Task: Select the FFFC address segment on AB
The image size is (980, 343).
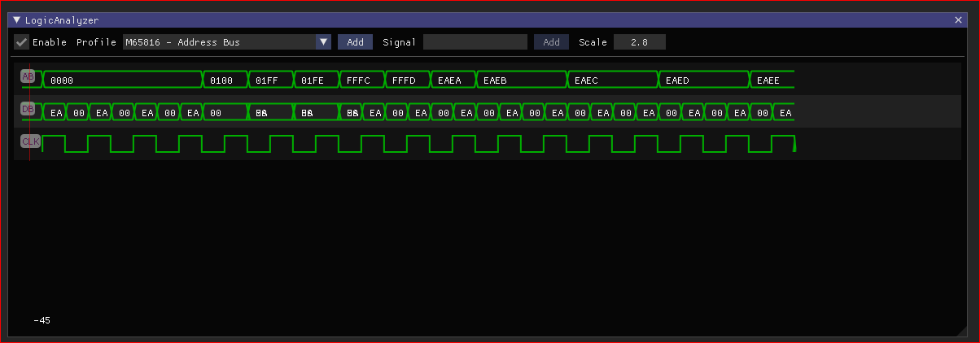Action: 361,80
